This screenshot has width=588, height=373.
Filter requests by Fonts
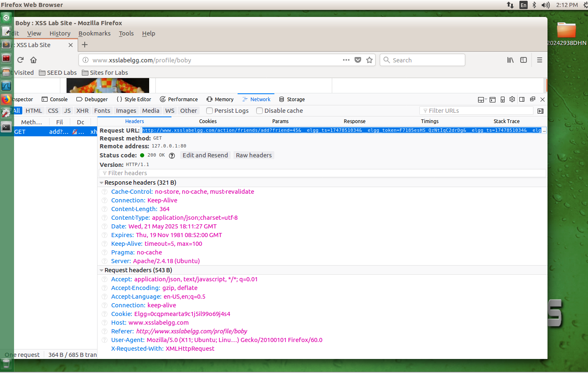click(102, 111)
